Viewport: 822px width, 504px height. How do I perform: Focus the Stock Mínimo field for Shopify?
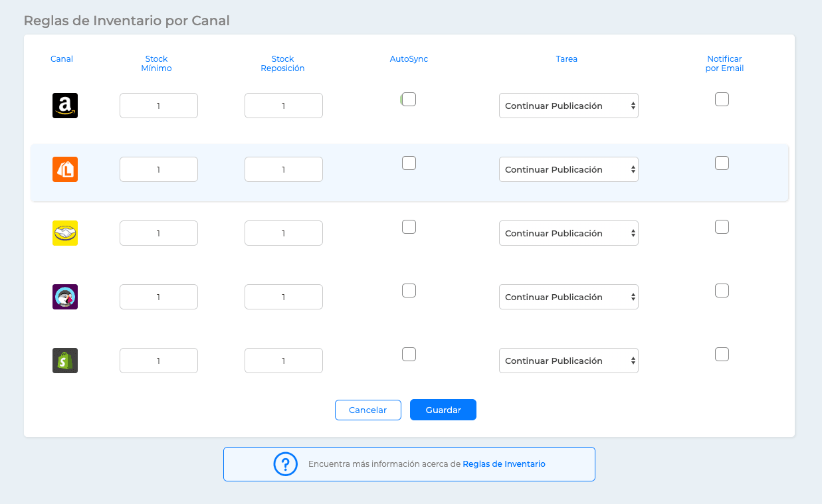click(159, 361)
